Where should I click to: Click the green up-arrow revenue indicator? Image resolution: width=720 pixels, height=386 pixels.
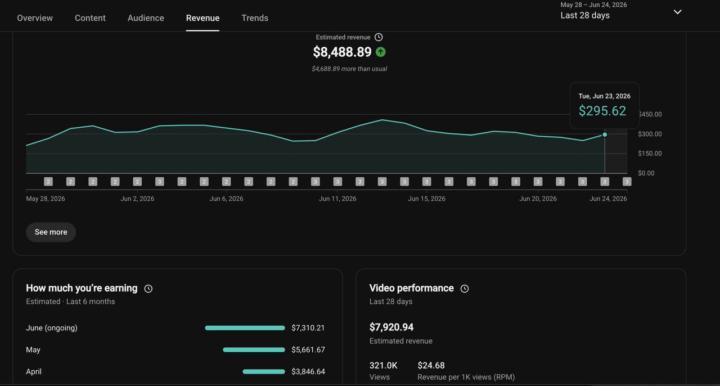[x=381, y=52]
